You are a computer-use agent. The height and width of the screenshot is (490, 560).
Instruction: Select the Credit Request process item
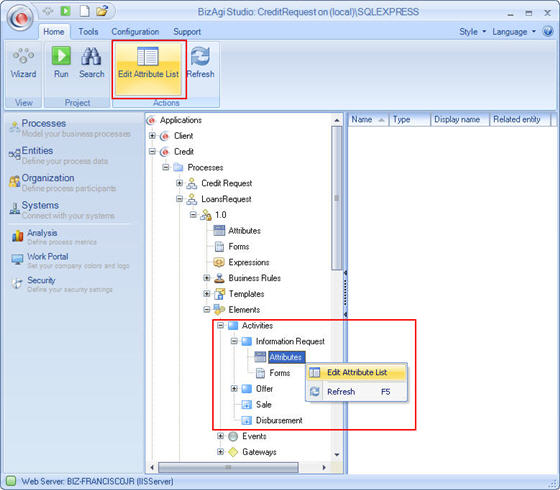click(x=226, y=183)
